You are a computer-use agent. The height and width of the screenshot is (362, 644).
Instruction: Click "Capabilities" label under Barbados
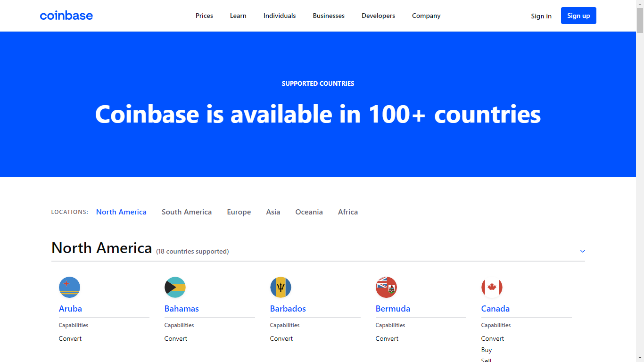tap(285, 325)
